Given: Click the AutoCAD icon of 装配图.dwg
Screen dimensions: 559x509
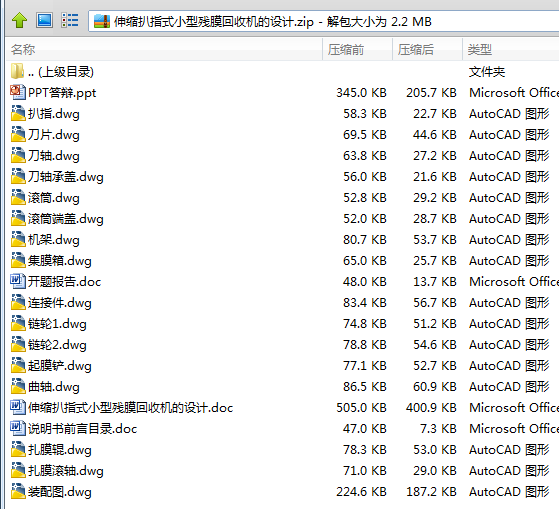Looking at the screenshot, I should (x=18, y=492).
